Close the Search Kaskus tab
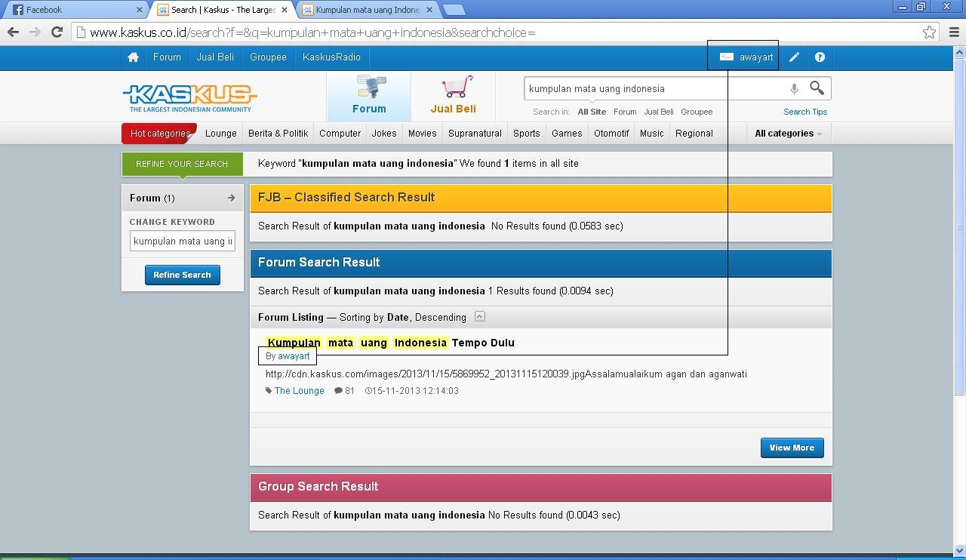Image resolution: width=966 pixels, height=560 pixels. [x=285, y=10]
